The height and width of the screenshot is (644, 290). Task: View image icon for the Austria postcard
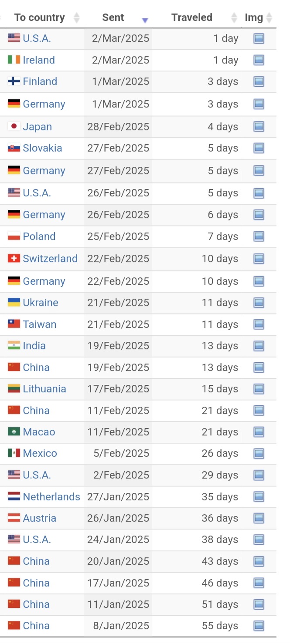pos(259,518)
